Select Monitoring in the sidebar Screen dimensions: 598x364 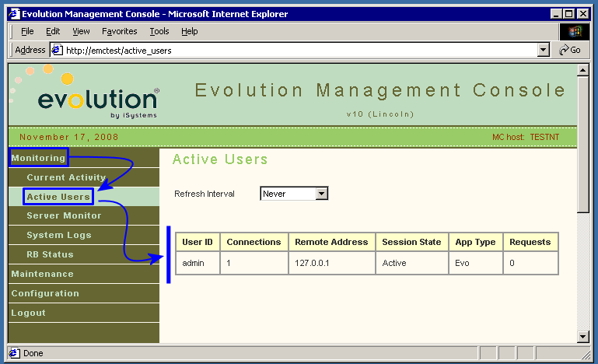click(x=39, y=158)
